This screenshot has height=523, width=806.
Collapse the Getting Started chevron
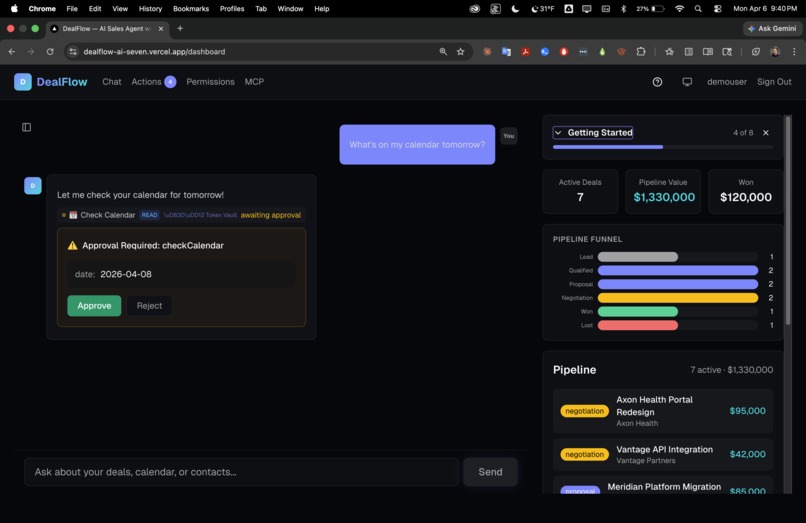(558, 133)
